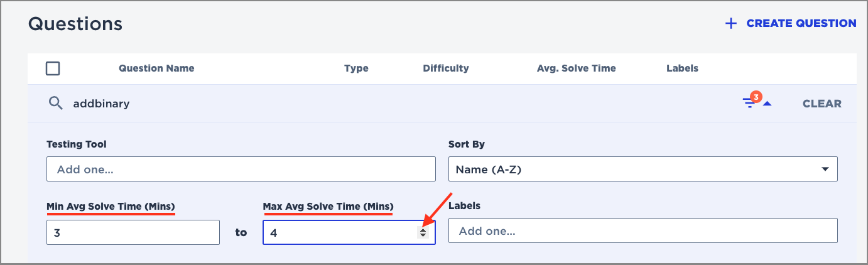Open the Sort By Name (A-Z) dropdown
Viewport: 868px width, 265px height.
point(643,169)
